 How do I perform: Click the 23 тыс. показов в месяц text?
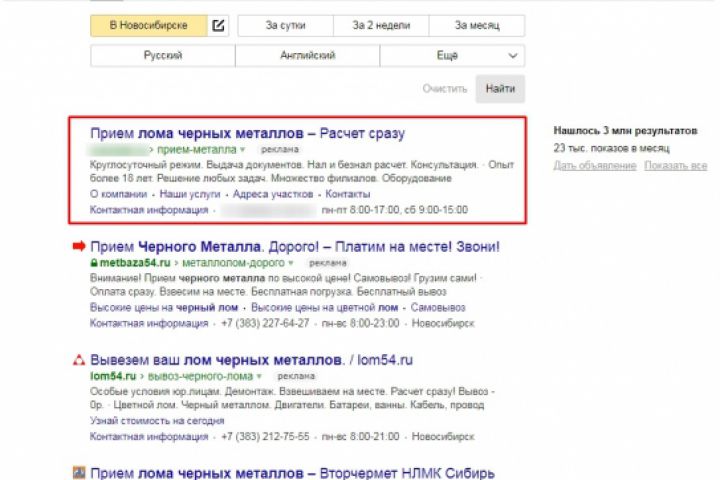tap(611, 148)
